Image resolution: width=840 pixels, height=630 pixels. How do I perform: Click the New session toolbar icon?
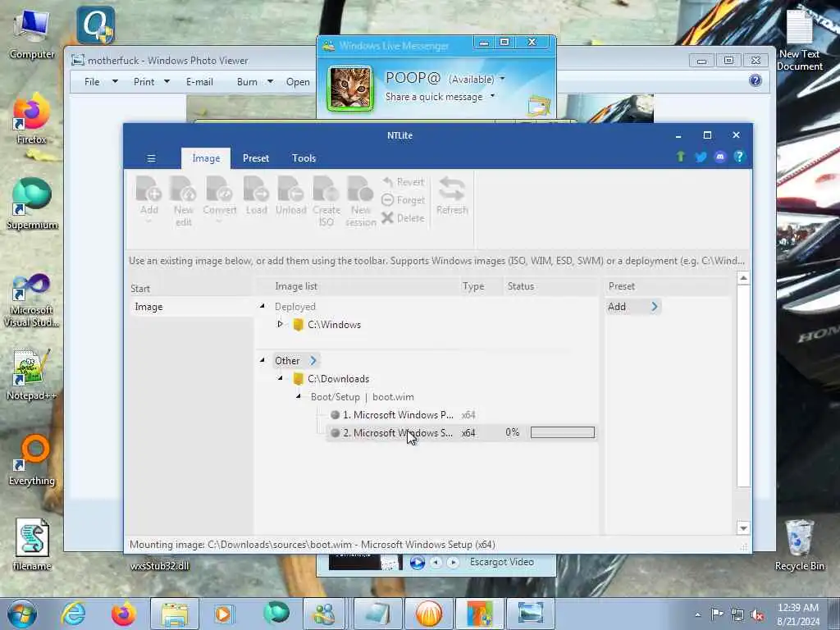[x=361, y=201]
